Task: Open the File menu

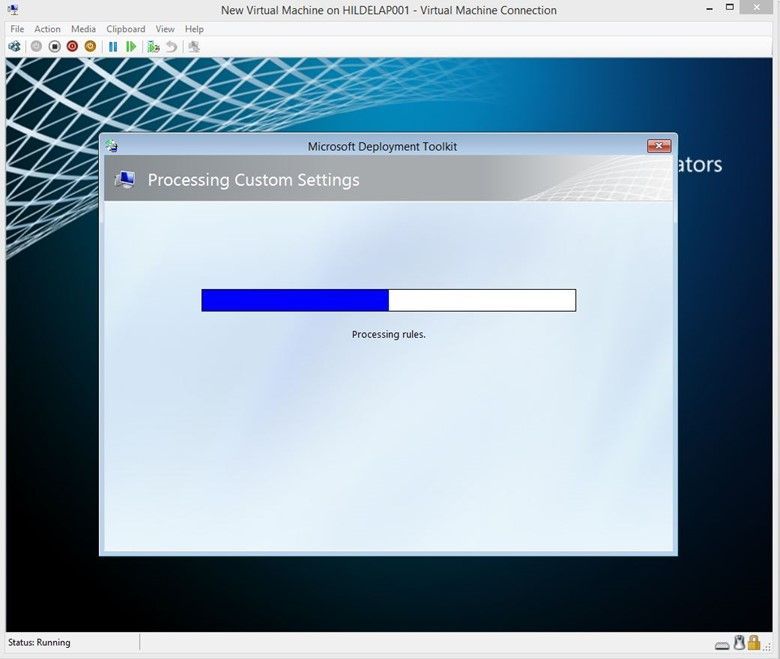Action: (x=17, y=29)
